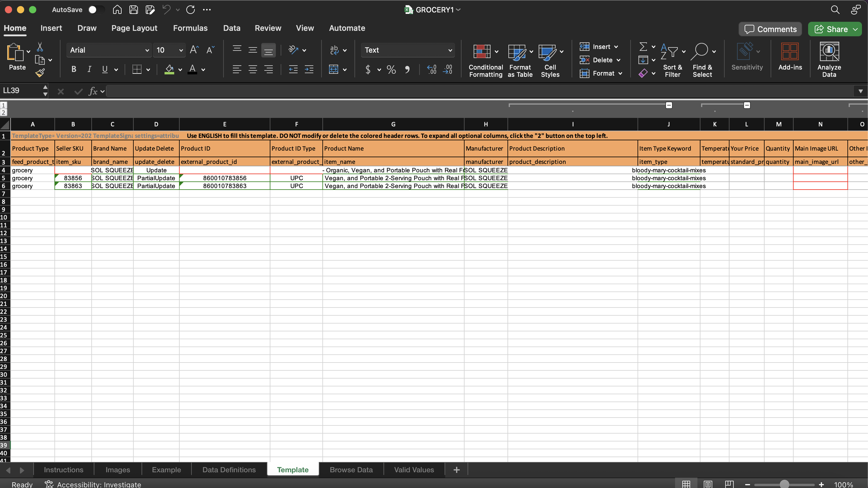868x488 pixels.
Task: Open the Insert ribbon tab
Action: [x=51, y=28]
